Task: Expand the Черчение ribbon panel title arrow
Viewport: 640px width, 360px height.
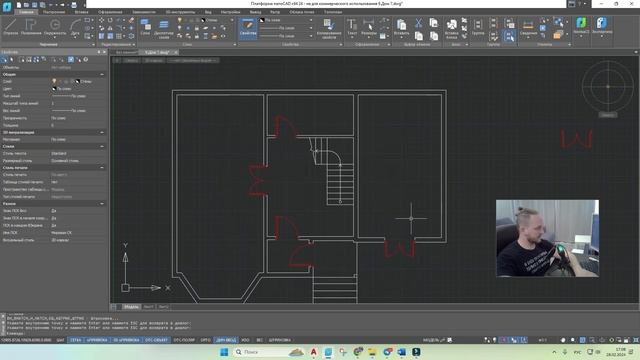Action: click(x=93, y=44)
